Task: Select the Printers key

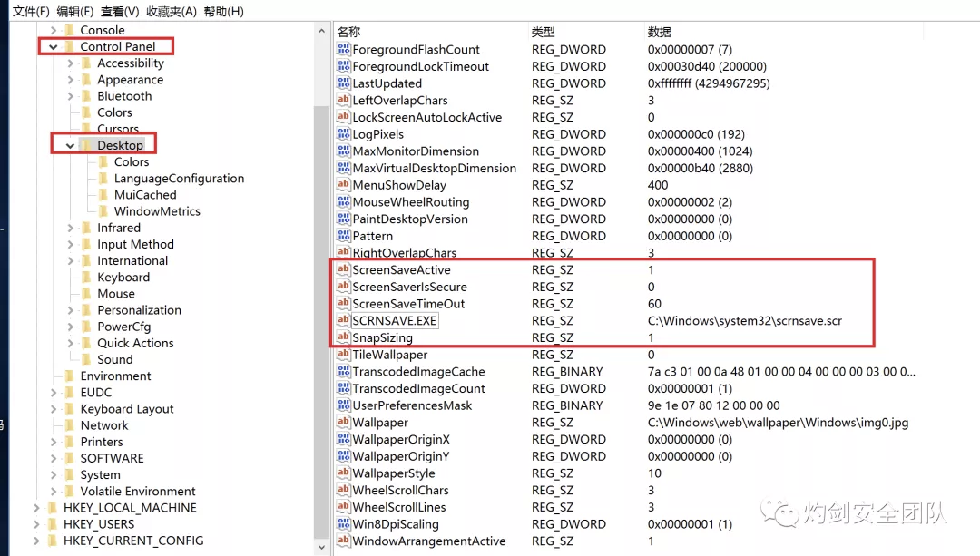Action: click(102, 442)
